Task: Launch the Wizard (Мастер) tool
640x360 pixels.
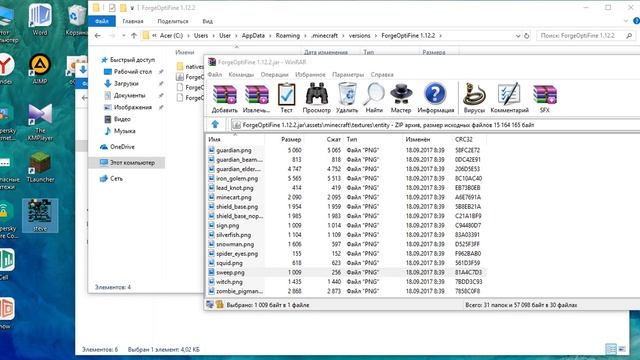Action: (x=401, y=99)
